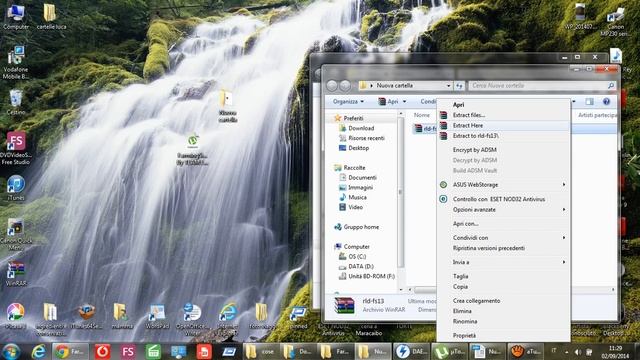
Task: Select Download in Preferiti sidebar
Action: pyautogui.click(x=357, y=128)
